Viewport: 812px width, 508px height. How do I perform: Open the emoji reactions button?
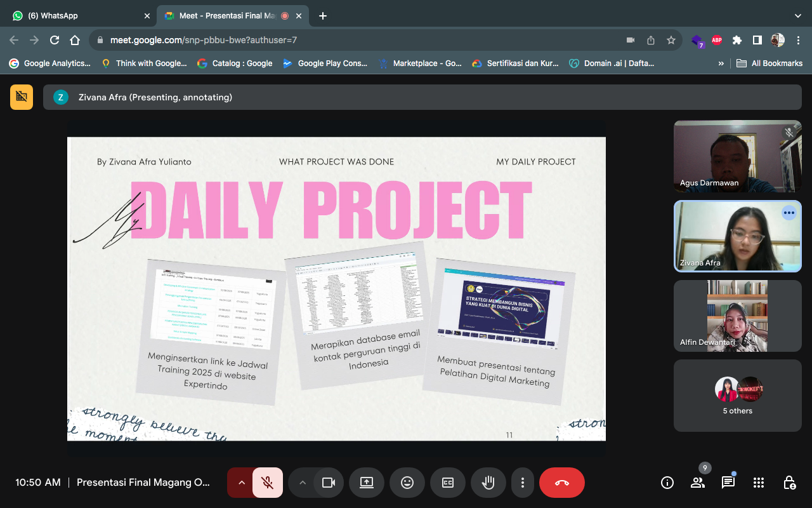(x=407, y=483)
